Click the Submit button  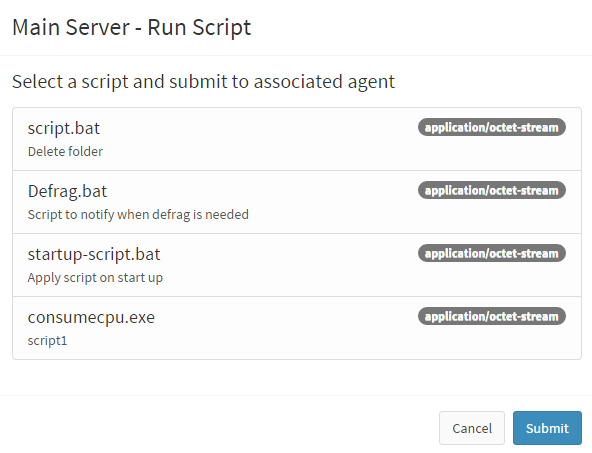(547, 428)
